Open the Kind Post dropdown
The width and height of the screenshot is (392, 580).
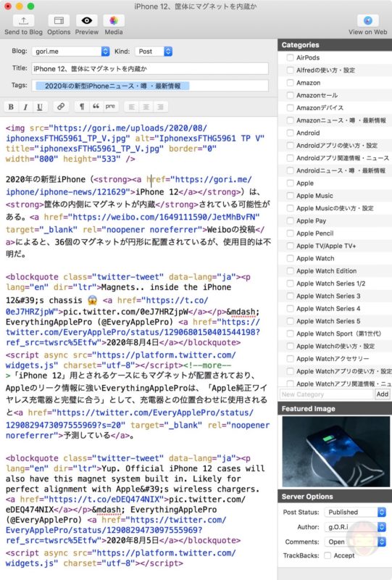click(154, 51)
